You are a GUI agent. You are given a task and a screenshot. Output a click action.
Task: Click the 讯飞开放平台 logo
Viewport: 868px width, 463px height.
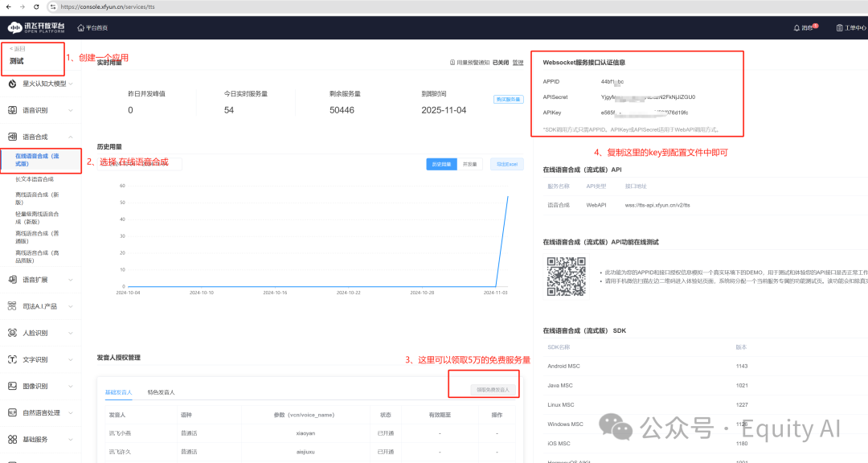pos(36,27)
